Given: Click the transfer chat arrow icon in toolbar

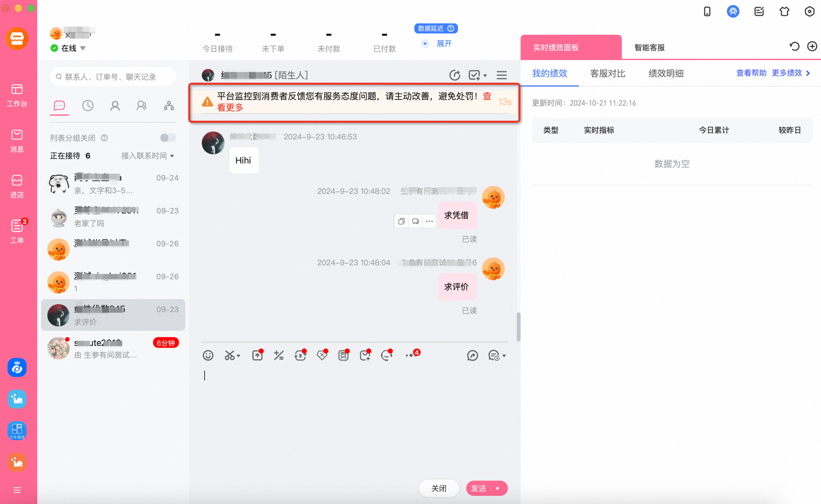Looking at the screenshot, I should coord(472,356).
